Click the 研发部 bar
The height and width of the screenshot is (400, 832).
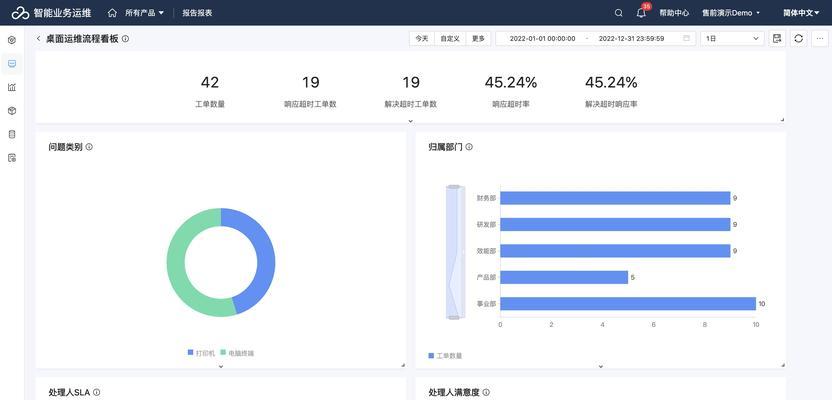pyautogui.click(x=616, y=224)
